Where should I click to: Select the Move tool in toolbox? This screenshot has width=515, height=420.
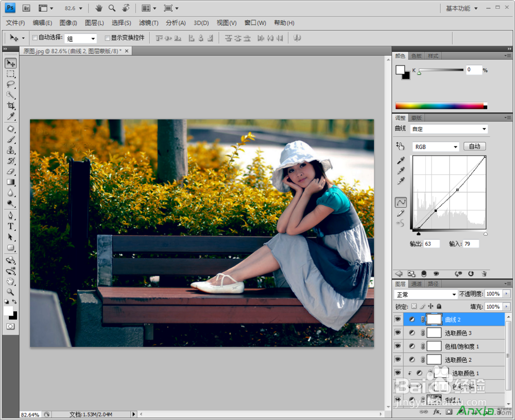(10, 63)
